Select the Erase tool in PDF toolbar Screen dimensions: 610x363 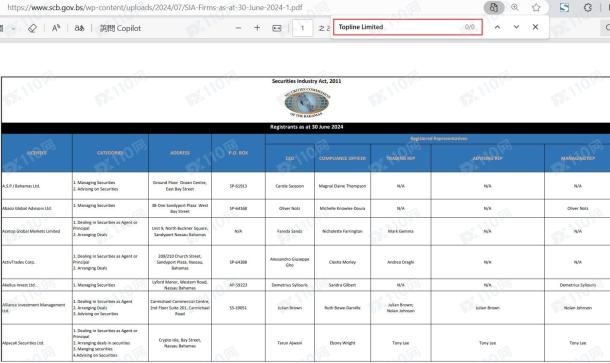[x=32, y=28]
